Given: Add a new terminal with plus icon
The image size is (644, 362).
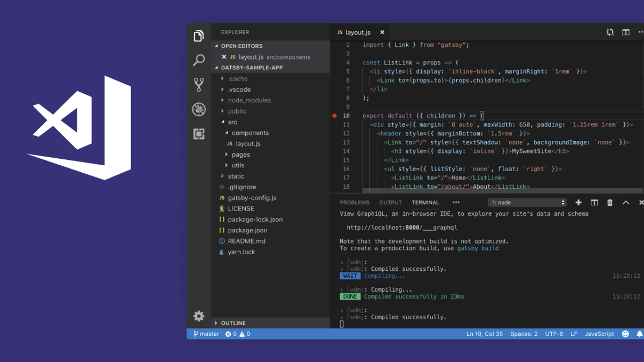Looking at the screenshot, I should 579,202.
